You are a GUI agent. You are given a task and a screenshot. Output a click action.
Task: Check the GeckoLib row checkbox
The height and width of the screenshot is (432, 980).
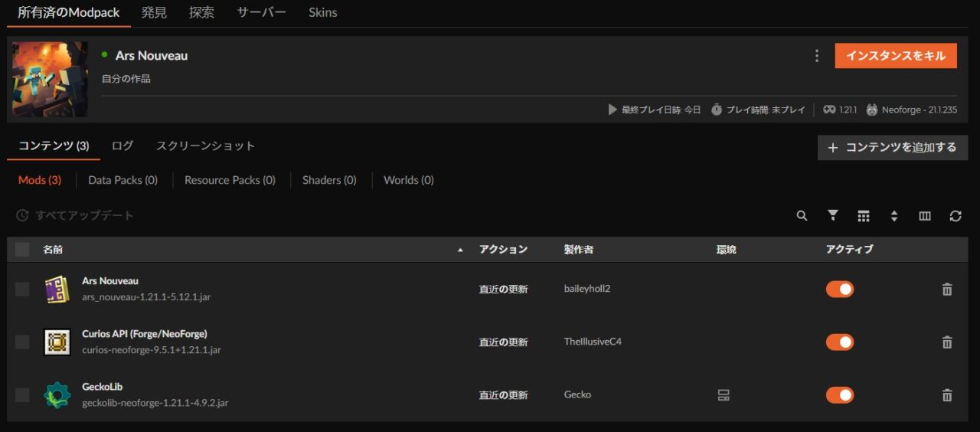(x=22, y=394)
